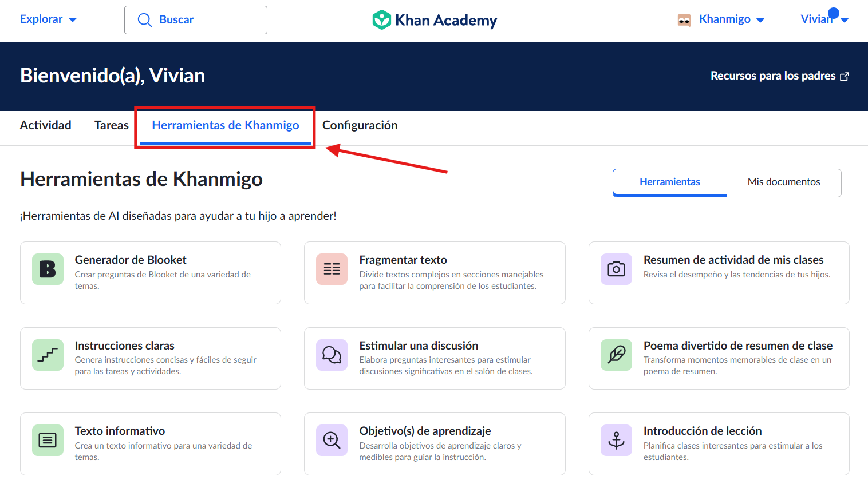Click 'Planifica clases interesantes' description text
Screen dimensions: 868x488
(733, 451)
